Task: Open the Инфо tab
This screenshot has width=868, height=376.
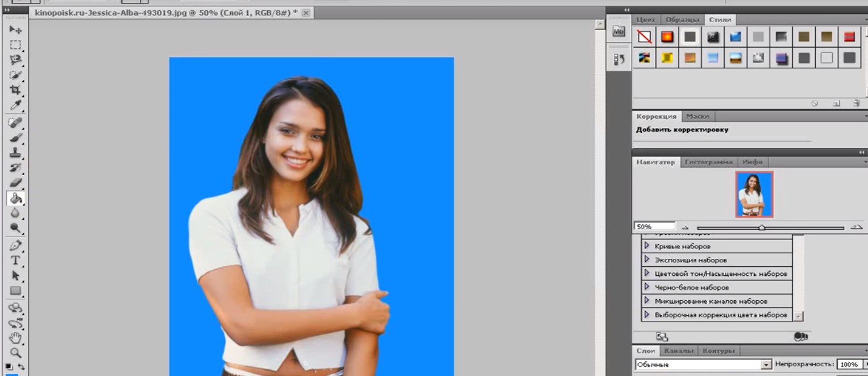Action: point(752,162)
